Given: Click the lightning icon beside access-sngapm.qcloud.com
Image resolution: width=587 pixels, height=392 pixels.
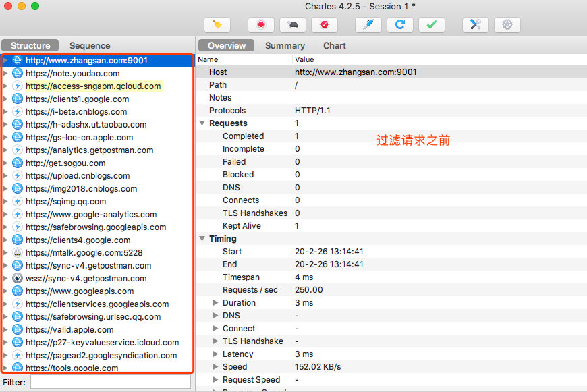Looking at the screenshot, I should 18,86.
